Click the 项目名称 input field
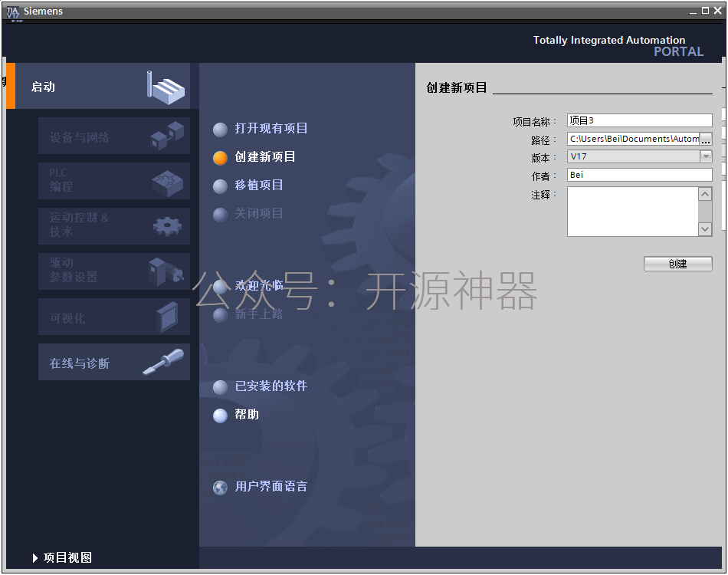This screenshot has height=575, width=728. pos(639,120)
